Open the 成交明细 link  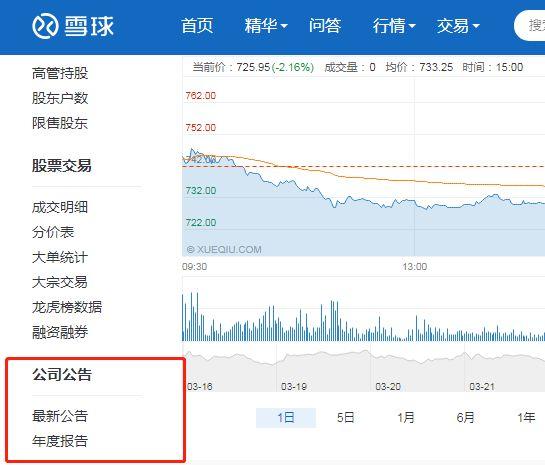point(60,207)
